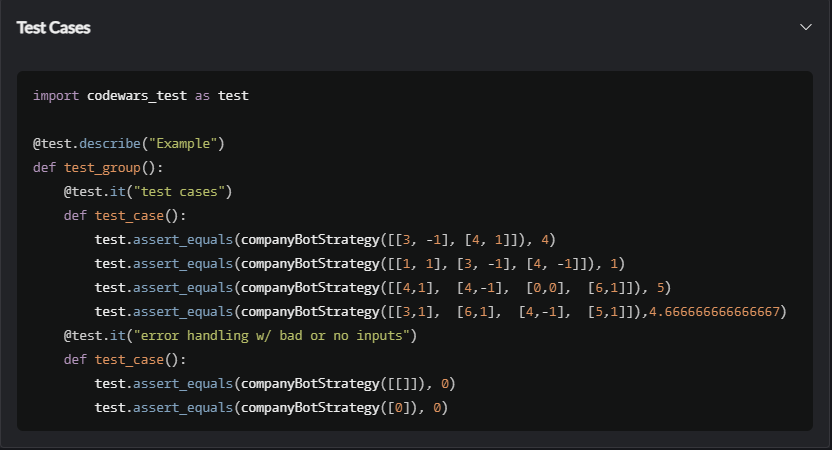Click the expected value 4.666666666666667

pyautogui.click(x=714, y=311)
